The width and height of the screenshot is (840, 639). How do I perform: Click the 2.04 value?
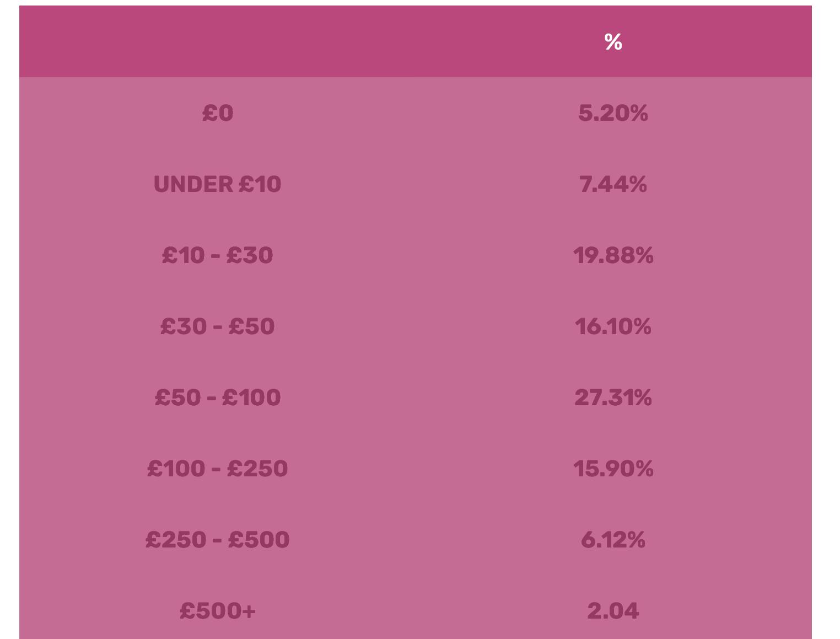(613, 611)
